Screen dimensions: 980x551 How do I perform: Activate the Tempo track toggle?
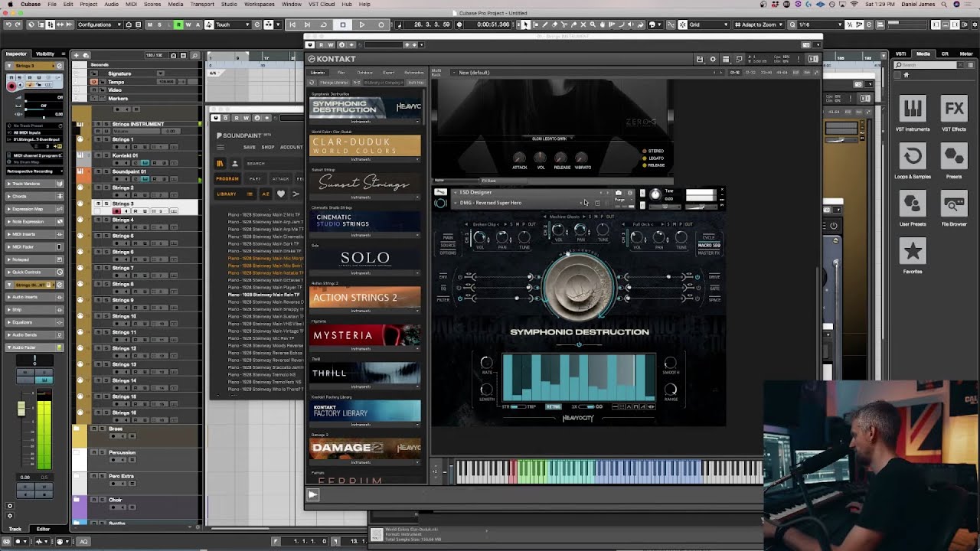[x=94, y=82]
